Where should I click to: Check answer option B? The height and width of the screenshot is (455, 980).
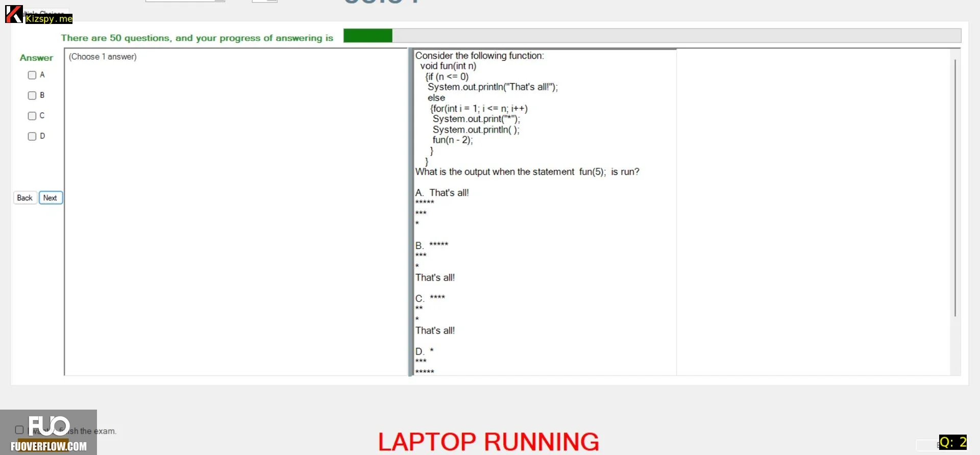pos(32,95)
